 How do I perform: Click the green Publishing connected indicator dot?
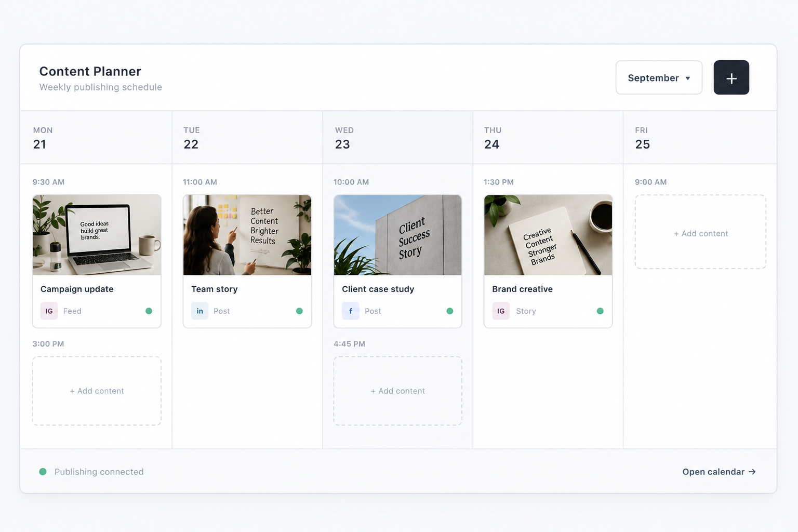click(43, 471)
